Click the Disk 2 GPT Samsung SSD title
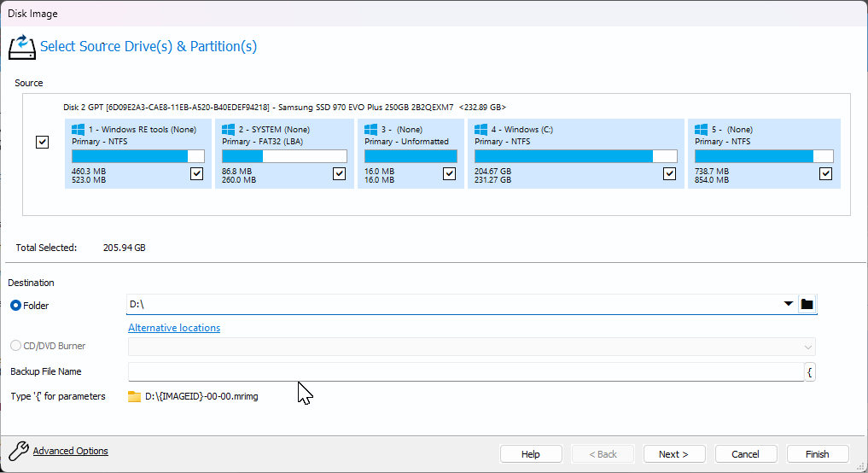This screenshot has height=473, width=868. click(284, 108)
